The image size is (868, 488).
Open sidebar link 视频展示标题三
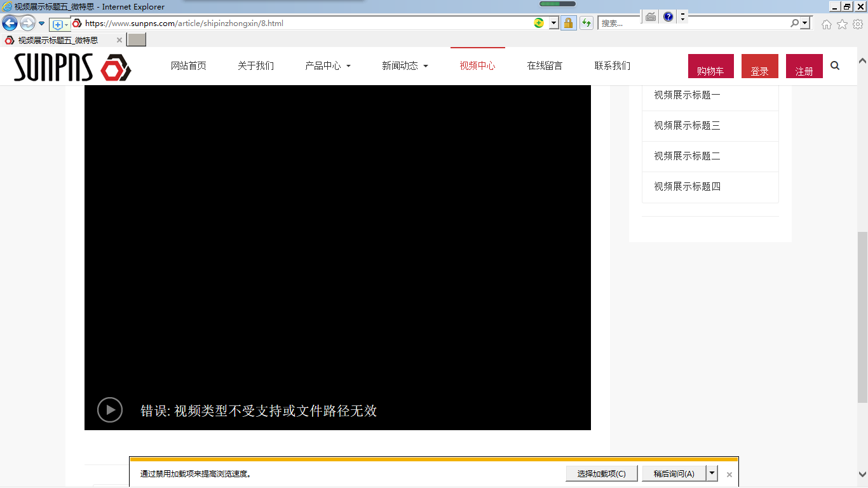coord(687,125)
